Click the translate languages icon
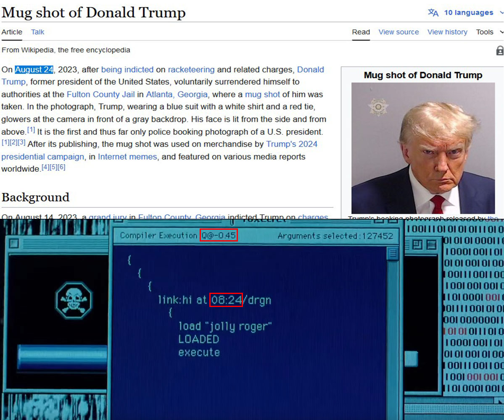 433,13
